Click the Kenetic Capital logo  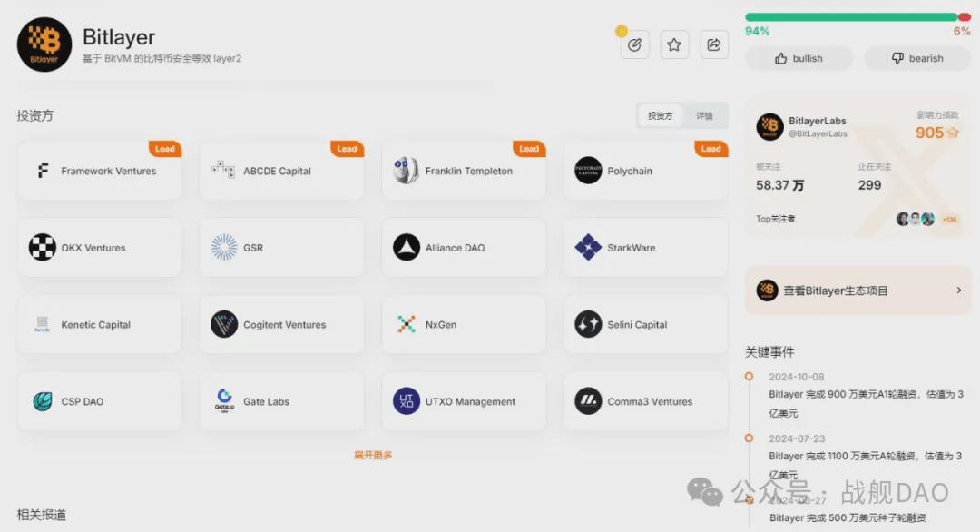42,324
